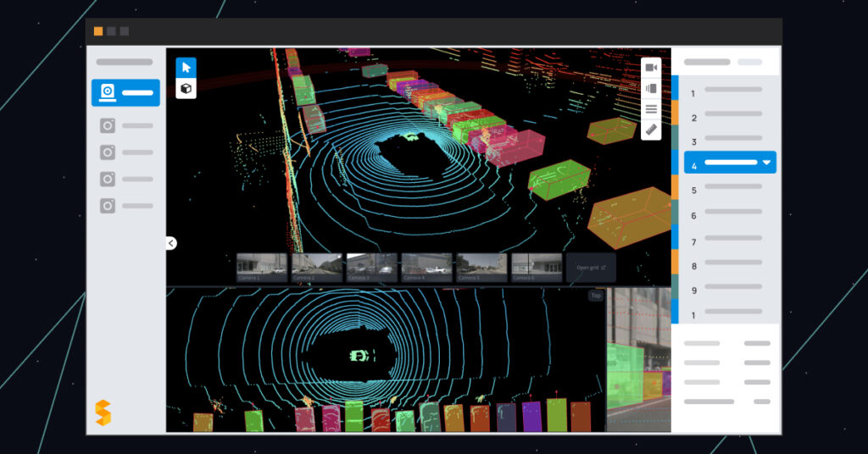Image resolution: width=868 pixels, height=454 pixels.
Task: Click the orange color strip beside row 2
Action: [675, 113]
